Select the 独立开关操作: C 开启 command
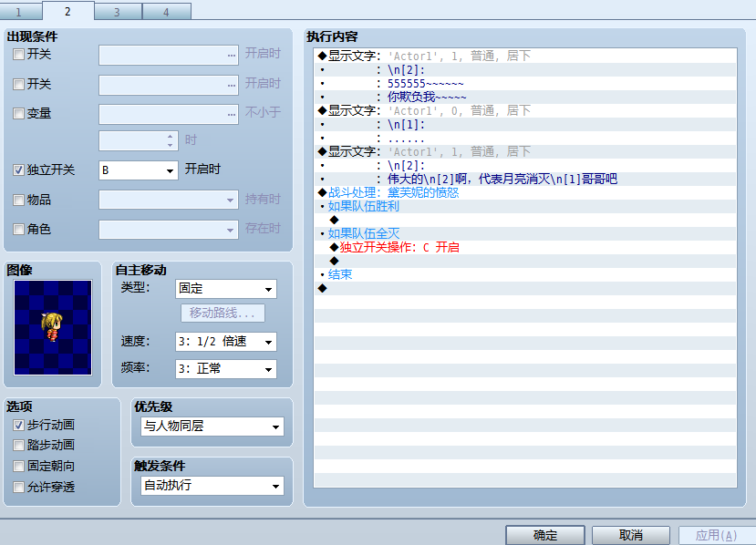756x545 pixels. 525,247
